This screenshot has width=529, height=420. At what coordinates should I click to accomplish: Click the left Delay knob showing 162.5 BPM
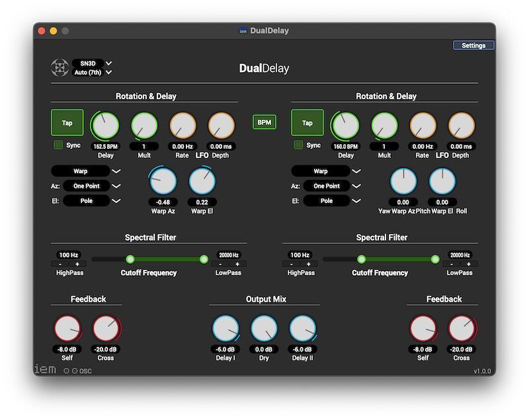click(x=105, y=126)
